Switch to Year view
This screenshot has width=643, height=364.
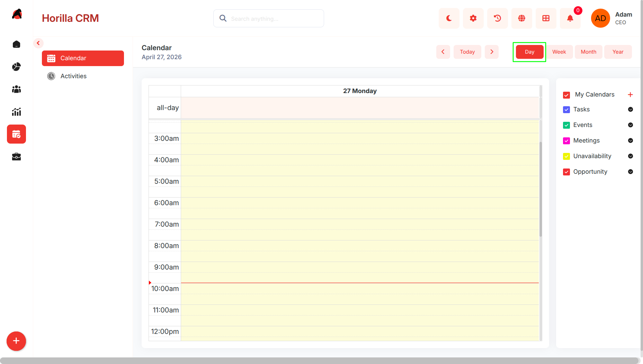[618, 52]
